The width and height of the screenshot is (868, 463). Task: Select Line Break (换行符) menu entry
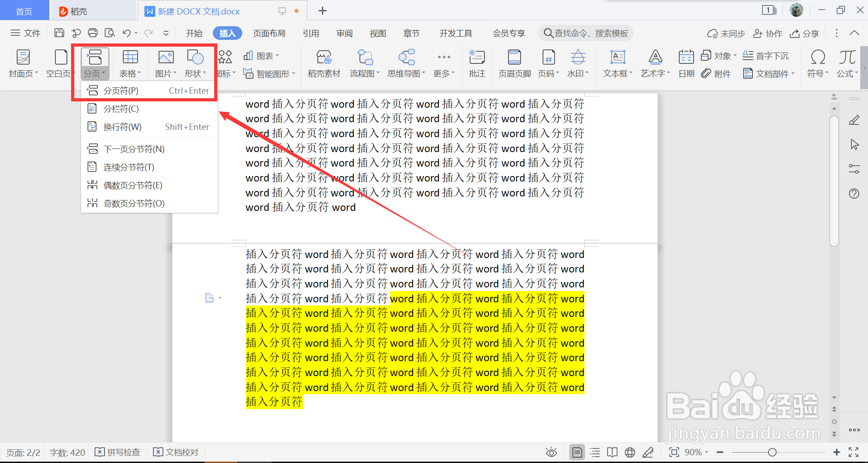[149, 127]
